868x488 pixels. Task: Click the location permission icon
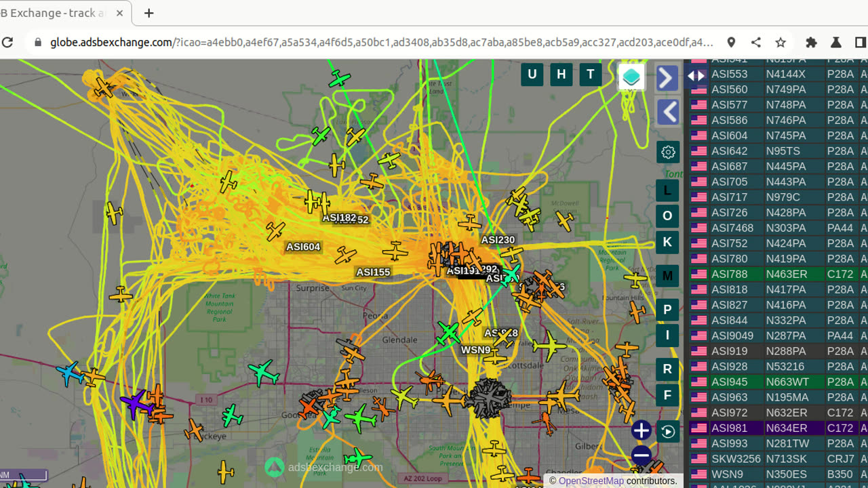click(731, 42)
